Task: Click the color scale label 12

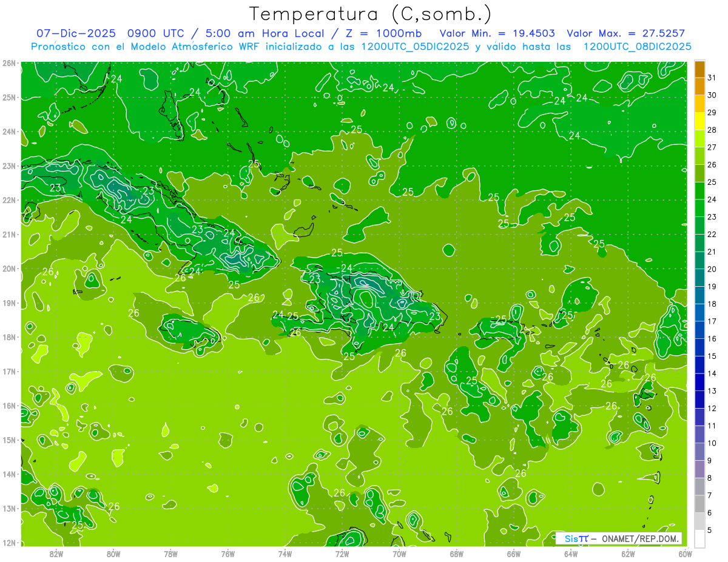Action: coord(712,408)
